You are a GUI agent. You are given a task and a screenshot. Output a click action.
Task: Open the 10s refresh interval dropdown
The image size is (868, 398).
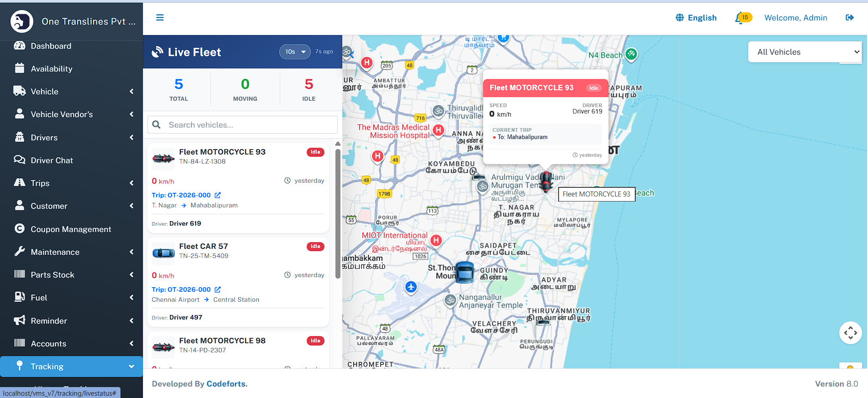(x=295, y=52)
